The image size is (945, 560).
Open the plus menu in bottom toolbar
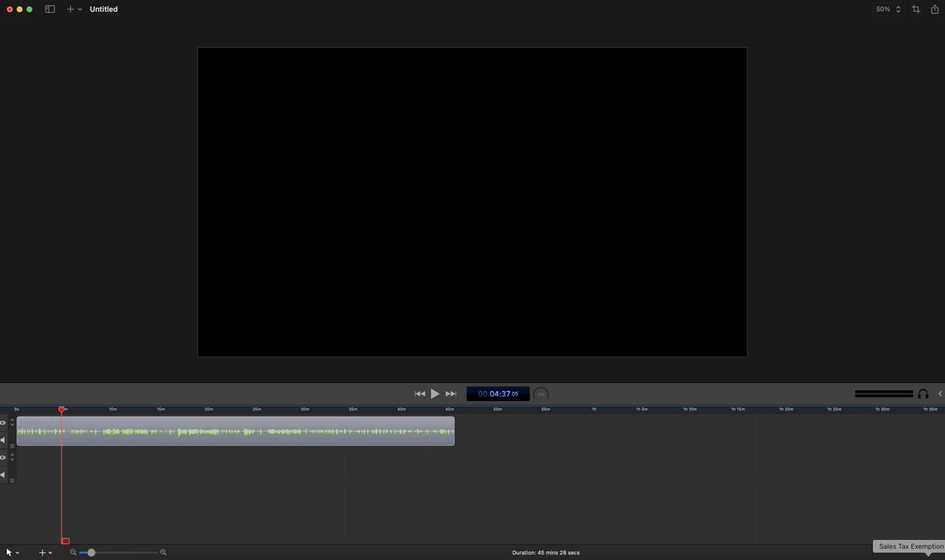pos(46,553)
